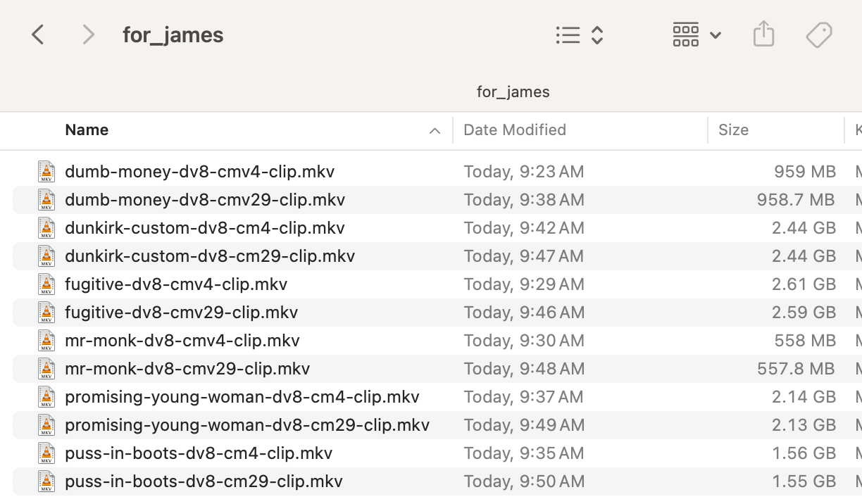The height and width of the screenshot is (504, 862).
Task: Click the 9:46 AM modified date
Action: tap(524, 312)
